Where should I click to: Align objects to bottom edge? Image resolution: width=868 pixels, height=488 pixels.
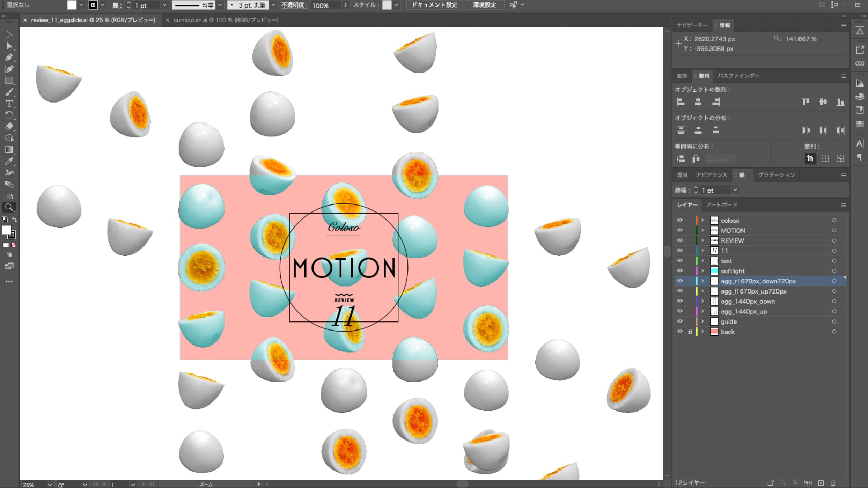840,102
